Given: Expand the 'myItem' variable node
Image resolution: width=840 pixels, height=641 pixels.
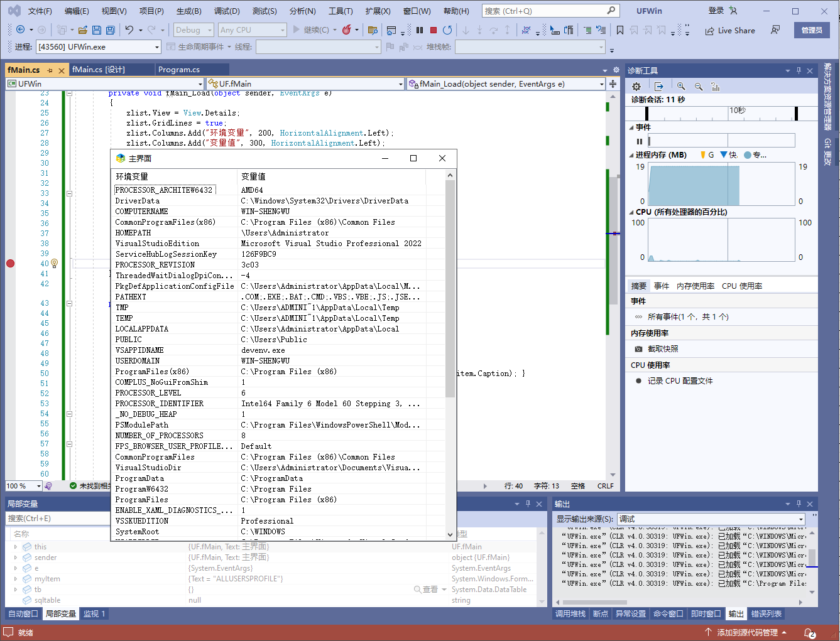Looking at the screenshot, I should coord(16,579).
